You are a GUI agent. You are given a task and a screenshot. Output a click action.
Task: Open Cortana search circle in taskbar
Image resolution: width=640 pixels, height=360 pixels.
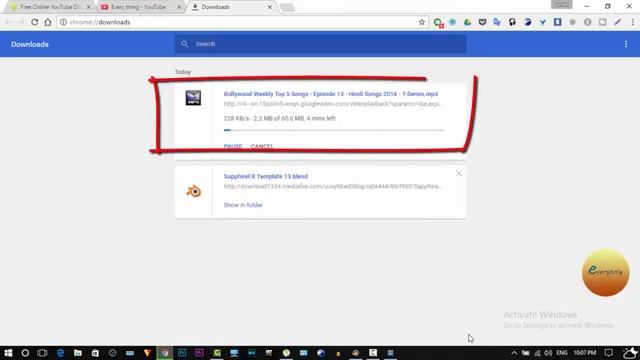point(25,353)
